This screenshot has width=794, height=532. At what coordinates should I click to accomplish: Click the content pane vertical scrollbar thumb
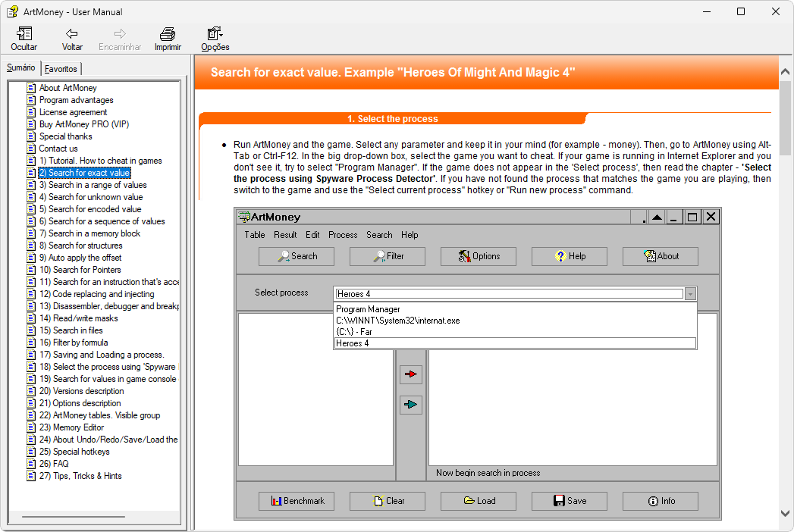[x=786, y=118]
